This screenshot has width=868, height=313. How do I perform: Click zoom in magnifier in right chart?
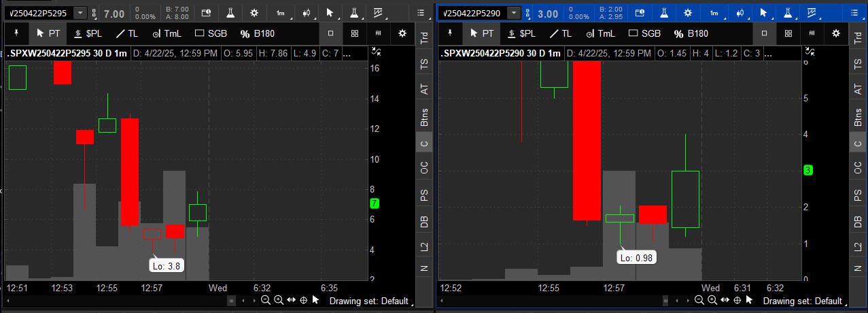[x=712, y=300]
